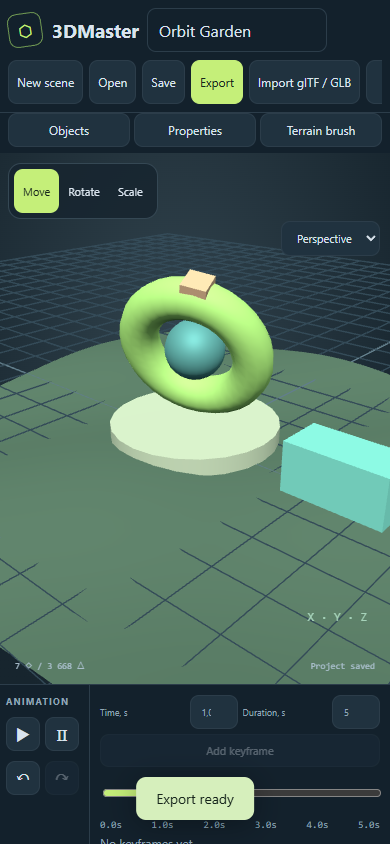Import a glTF / GLB model

[304, 82]
